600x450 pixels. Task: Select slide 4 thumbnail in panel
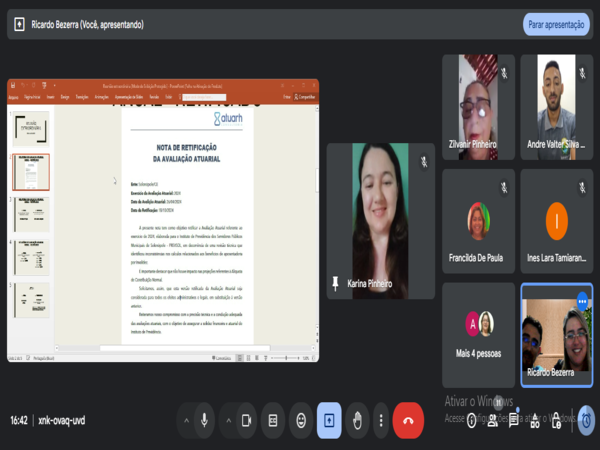pos(31,258)
